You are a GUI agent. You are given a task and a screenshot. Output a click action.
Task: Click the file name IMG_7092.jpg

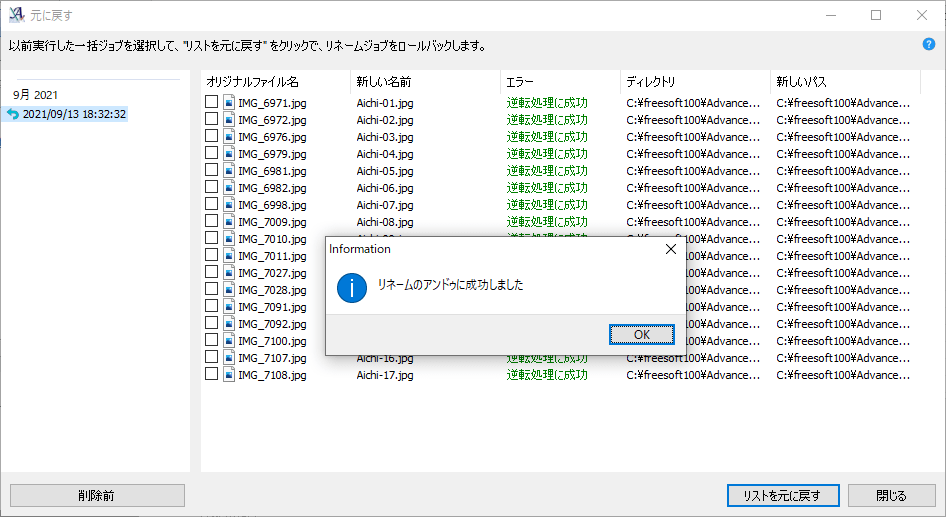(x=272, y=324)
